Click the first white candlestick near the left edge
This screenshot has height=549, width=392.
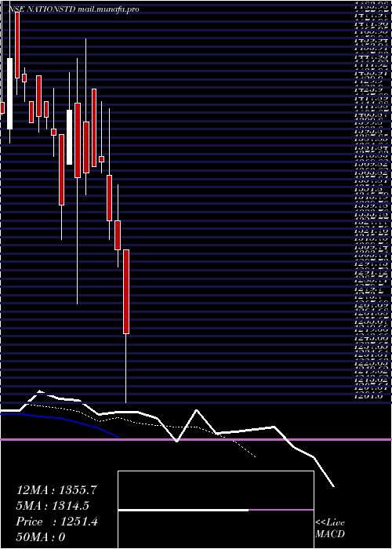pyautogui.click(x=9, y=93)
